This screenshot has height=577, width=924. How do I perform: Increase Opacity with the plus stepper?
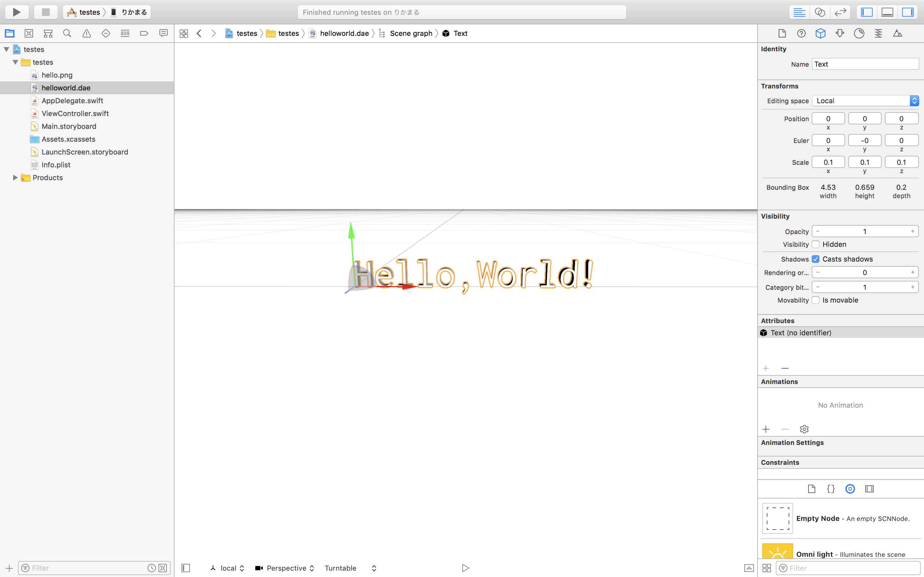[x=912, y=231]
